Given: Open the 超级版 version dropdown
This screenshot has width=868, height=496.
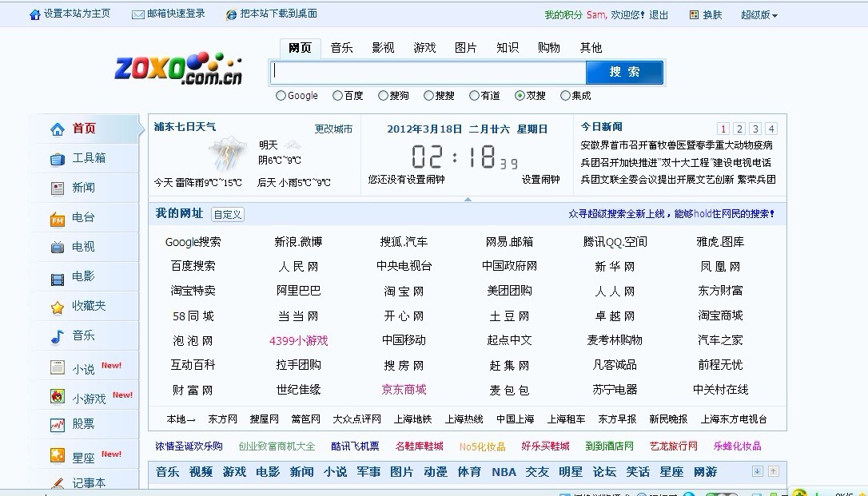Looking at the screenshot, I should 759,15.
